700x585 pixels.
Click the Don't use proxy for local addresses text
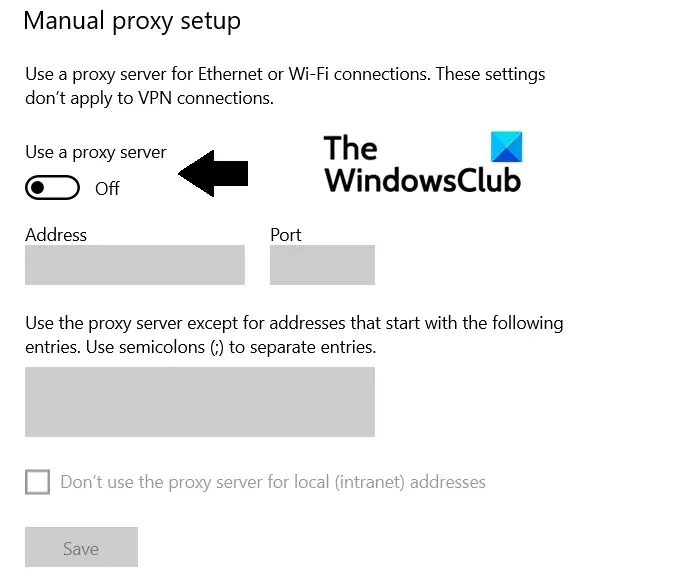tap(273, 482)
